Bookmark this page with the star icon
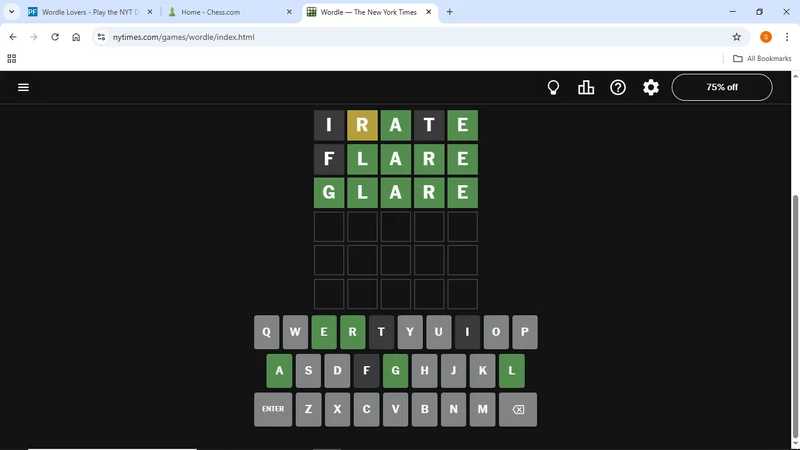 tap(736, 37)
